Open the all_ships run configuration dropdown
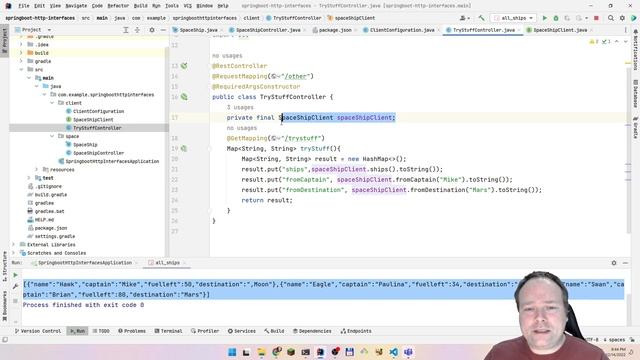This screenshot has height=360, width=640. [x=513, y=18]
